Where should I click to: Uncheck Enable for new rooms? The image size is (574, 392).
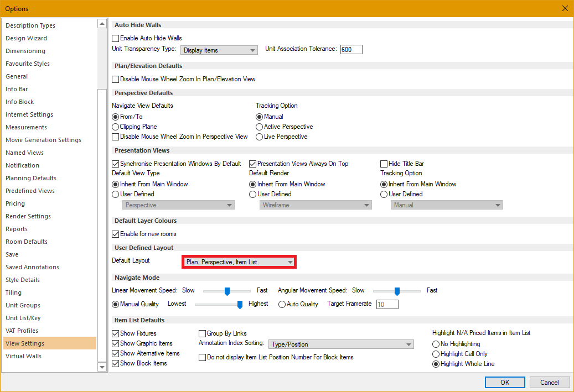(115, 233)
